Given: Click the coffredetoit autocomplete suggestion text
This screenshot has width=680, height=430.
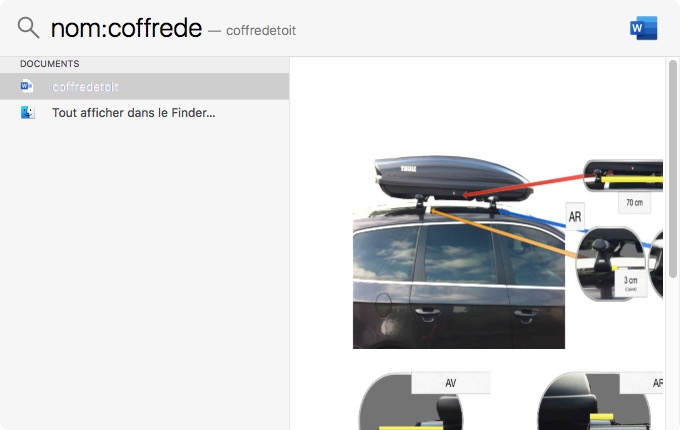Looking at the screenshot, I should [x=261, y=30].
